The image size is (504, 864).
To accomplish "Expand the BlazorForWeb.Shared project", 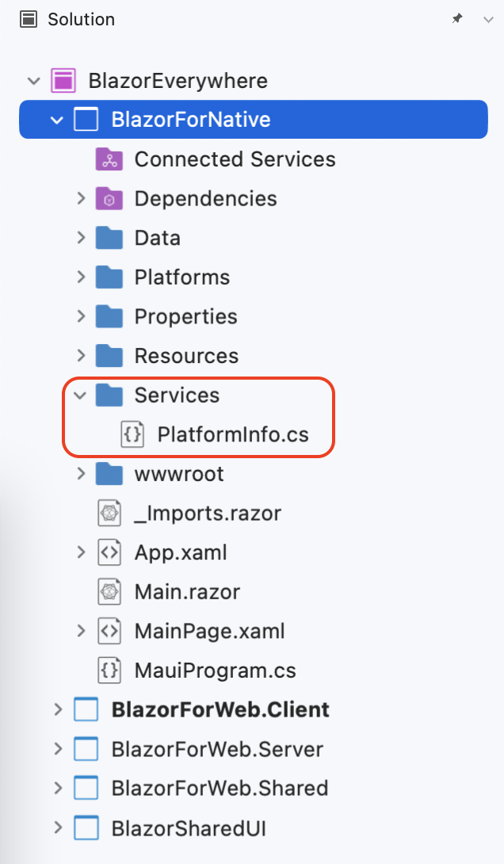I will (x=58, y=789).
